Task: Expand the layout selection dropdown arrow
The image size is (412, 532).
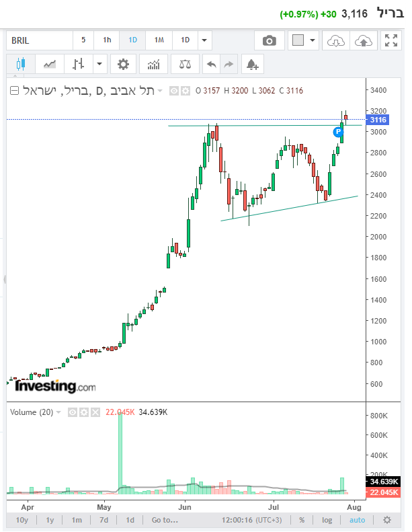Action: (313, 41)
